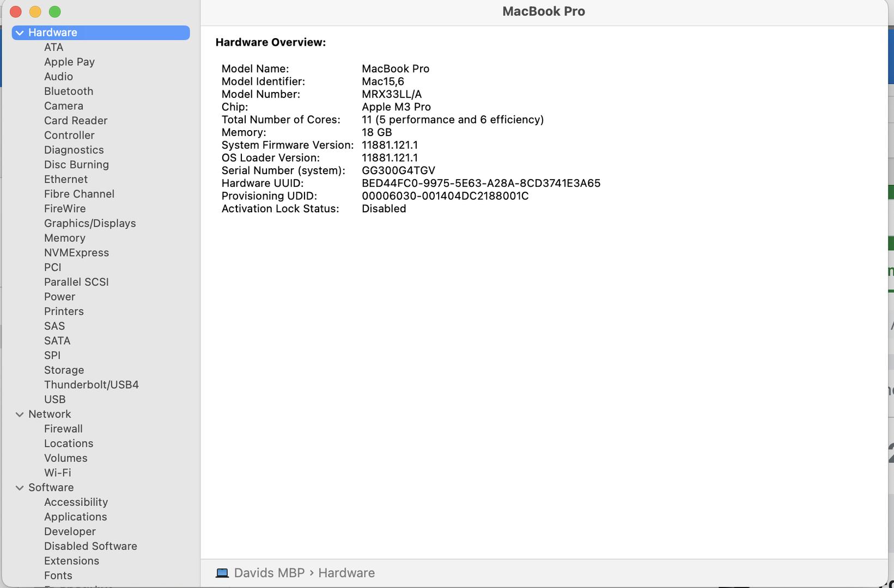Open Accessibility under Software
The image size is (894, 588).
[x=76, y=503]
